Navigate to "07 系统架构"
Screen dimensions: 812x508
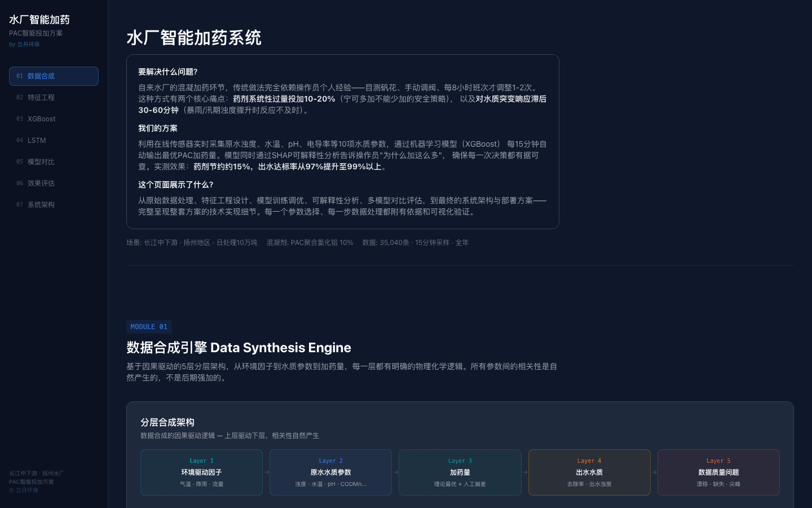click(x=54, y=204)
